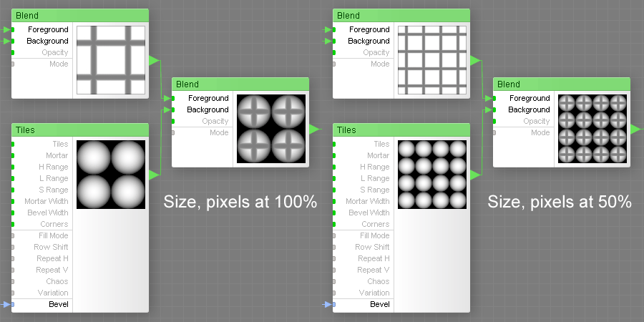Screen dimensions: 644x322
Task: Click the blue Bevel input connector on the left Tiles node
Action: 13,304
